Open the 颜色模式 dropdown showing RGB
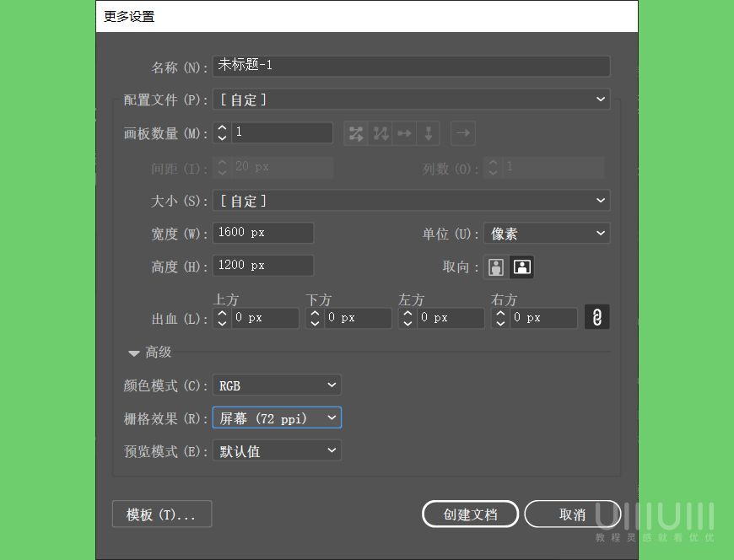734x560 pixels. tap(277, 385)
